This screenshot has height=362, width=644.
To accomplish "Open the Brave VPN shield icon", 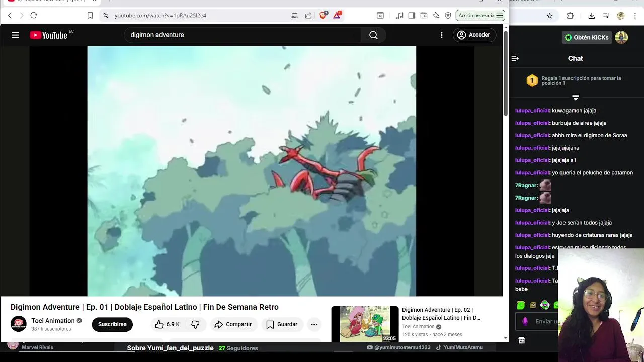I will coord(448,15).
